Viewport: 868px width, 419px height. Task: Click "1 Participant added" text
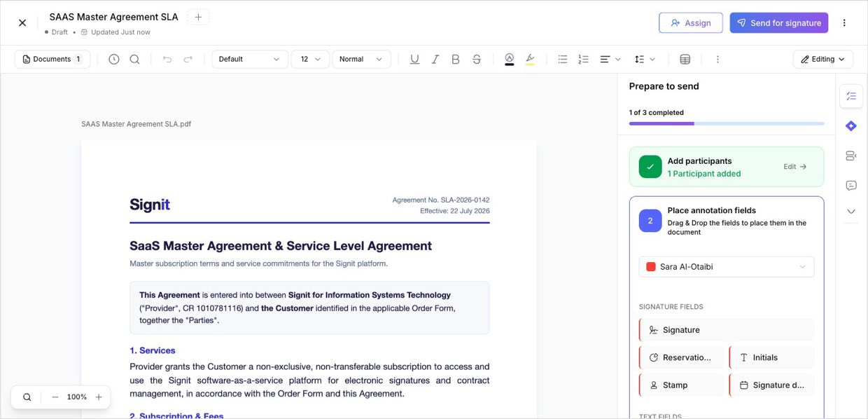(704, 174)
